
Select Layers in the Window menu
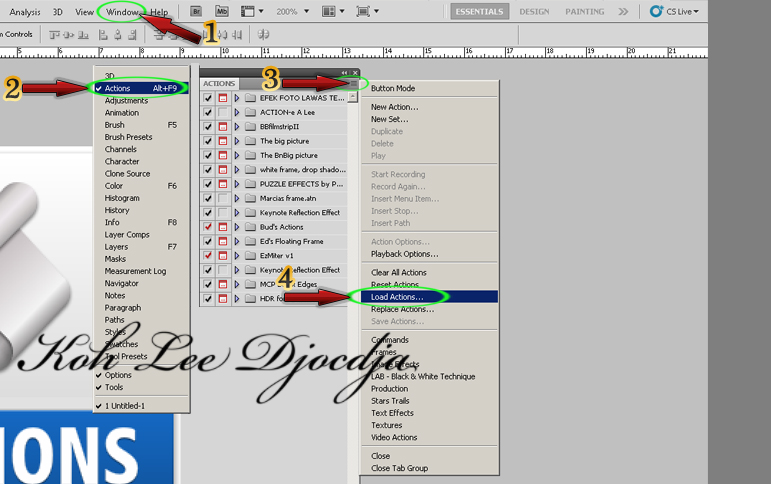116,247
